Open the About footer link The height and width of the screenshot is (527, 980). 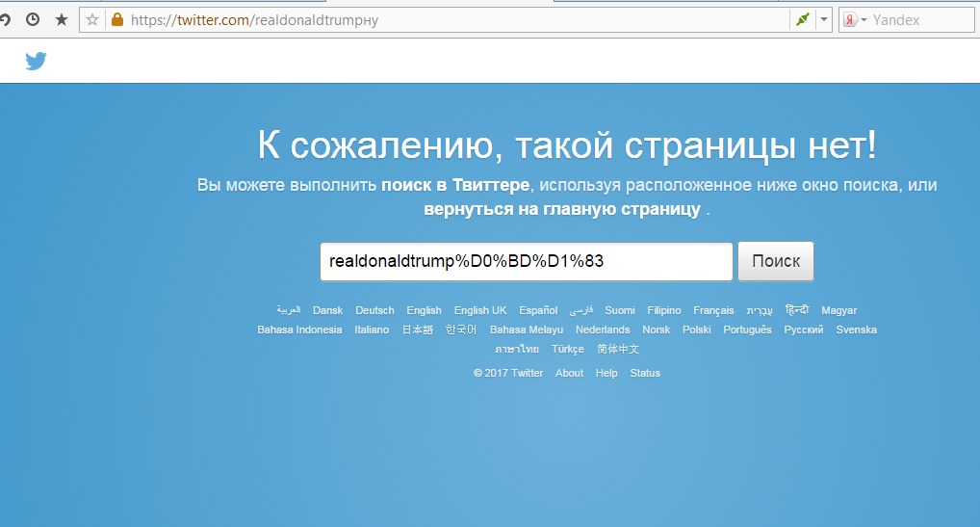tap(569, 373)
